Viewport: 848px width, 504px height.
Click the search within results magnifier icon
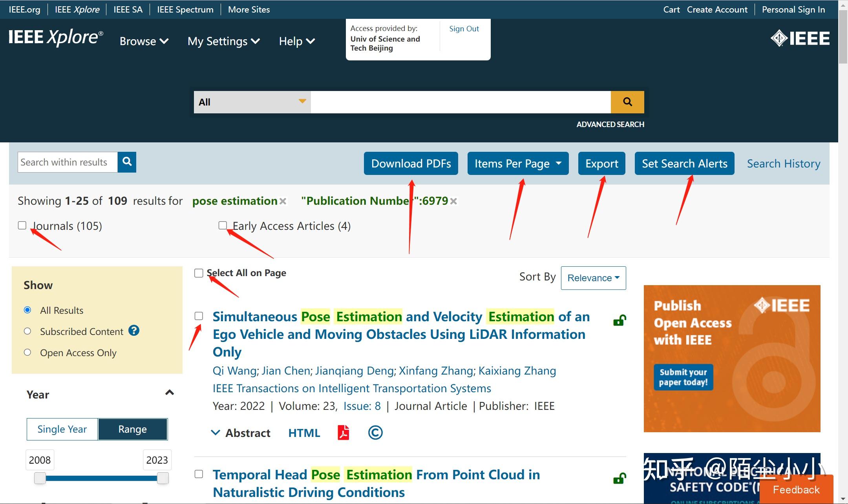point(127,162)
